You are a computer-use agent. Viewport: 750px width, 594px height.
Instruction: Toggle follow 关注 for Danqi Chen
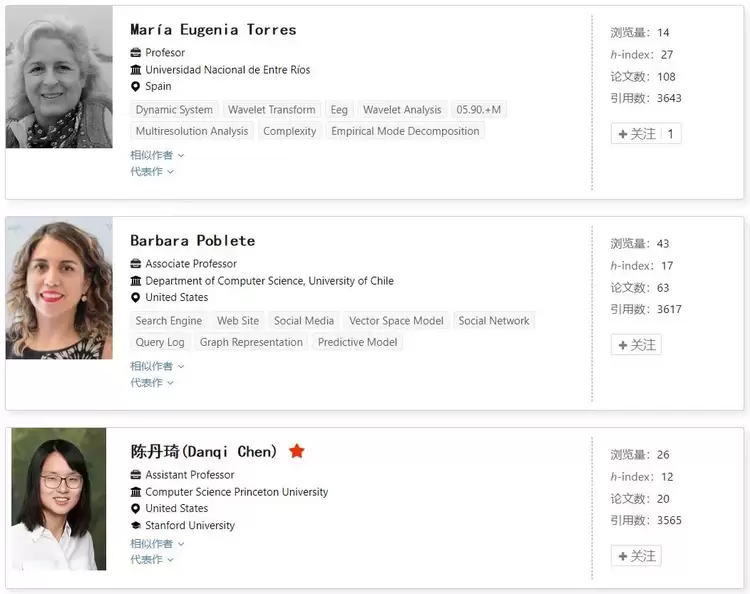(x=636, y=556)
